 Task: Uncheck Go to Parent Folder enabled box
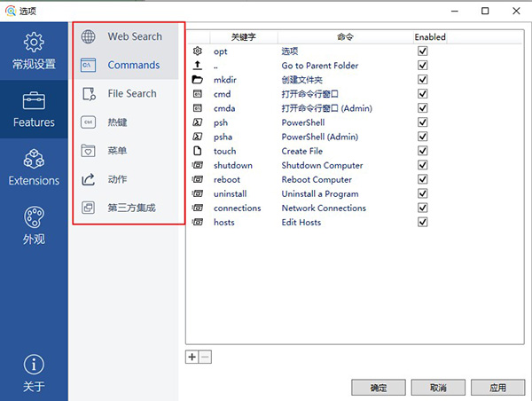[422, 65]
